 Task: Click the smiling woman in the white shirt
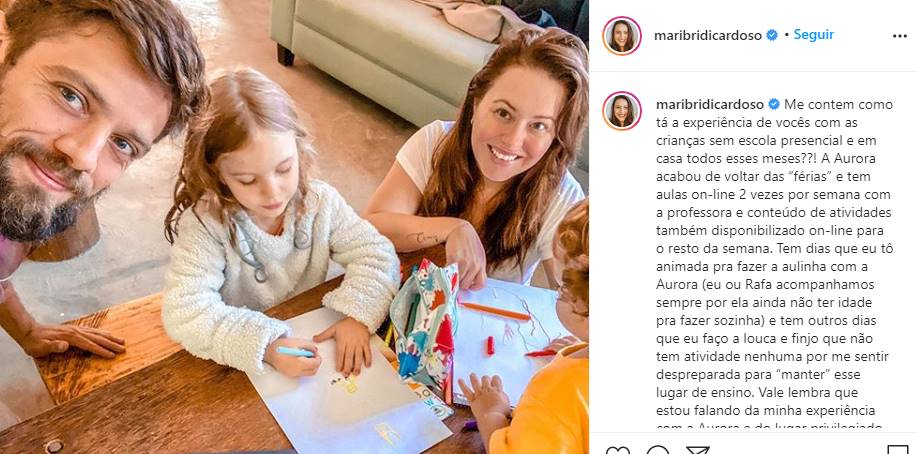point(492,170)
